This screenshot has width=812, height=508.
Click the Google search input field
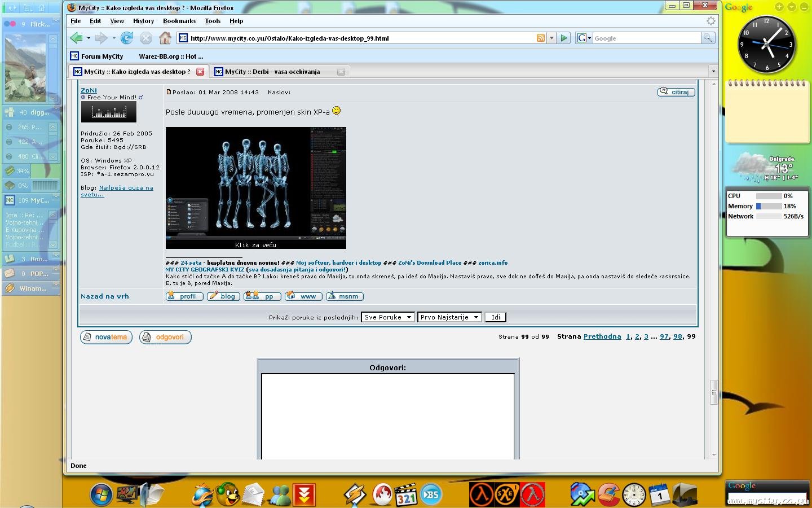pyautogui.click(x=646, y=38)
